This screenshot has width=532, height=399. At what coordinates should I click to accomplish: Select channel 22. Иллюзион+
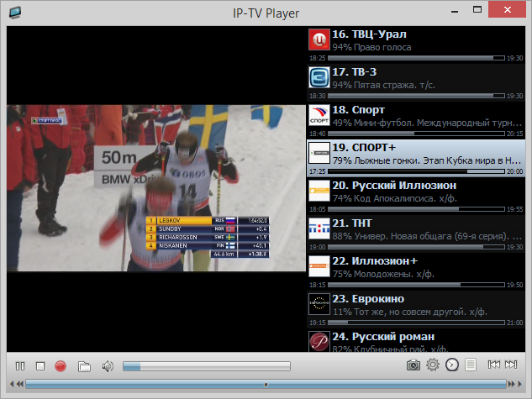[x=416, y=272]
